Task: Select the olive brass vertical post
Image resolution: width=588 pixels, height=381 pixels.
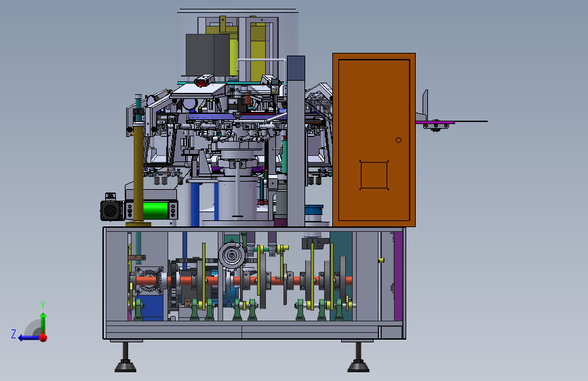Action: [x=138, y=174]
